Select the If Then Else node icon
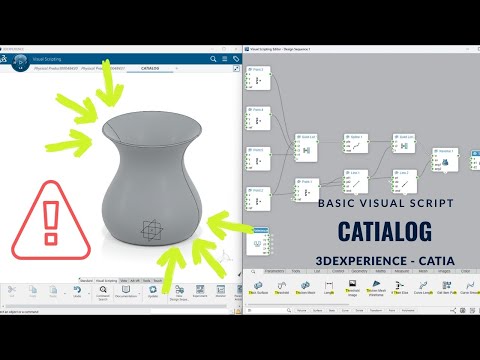The width and height of the screenshot is (480, 360). click(399, 285)
